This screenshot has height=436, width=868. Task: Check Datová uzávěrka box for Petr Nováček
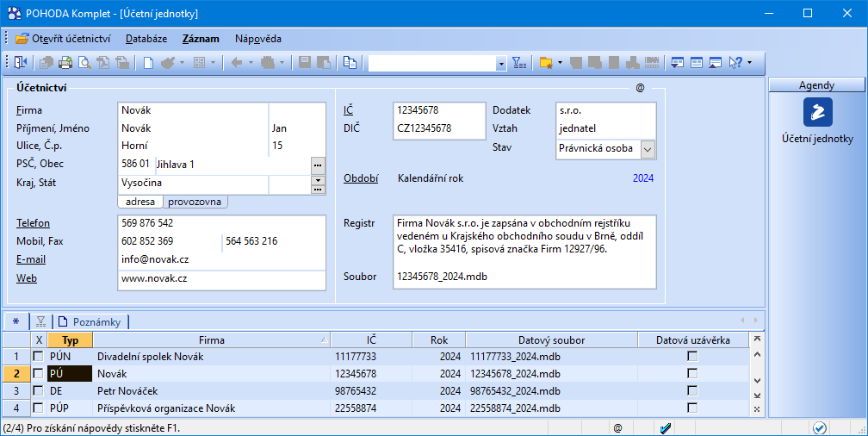tap(691, 390)
